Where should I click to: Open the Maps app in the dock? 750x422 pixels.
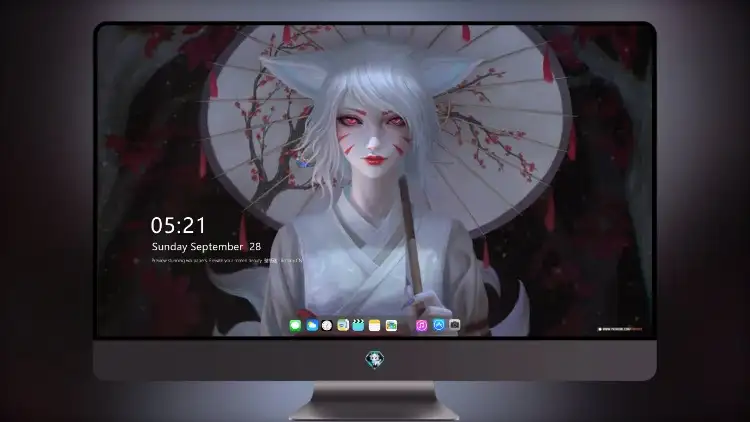pos(343,326)
